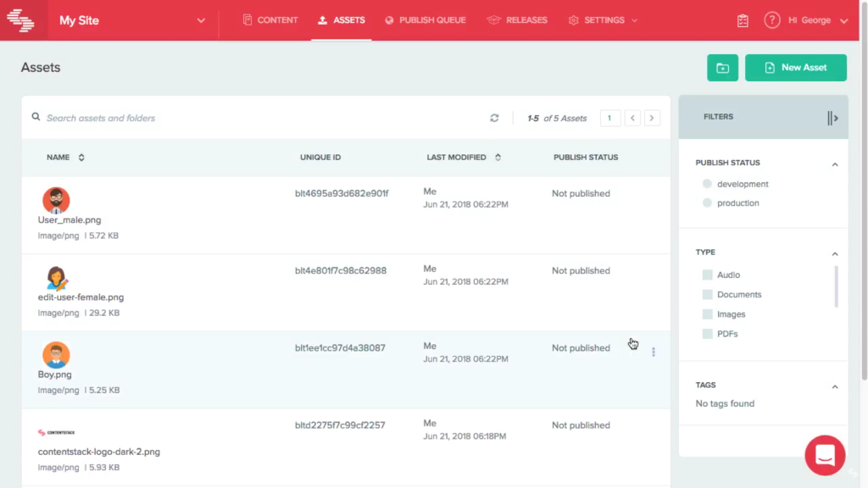Go to next page arrow
The height and width of the screenshot is (488, 868).
click(652, 118)
